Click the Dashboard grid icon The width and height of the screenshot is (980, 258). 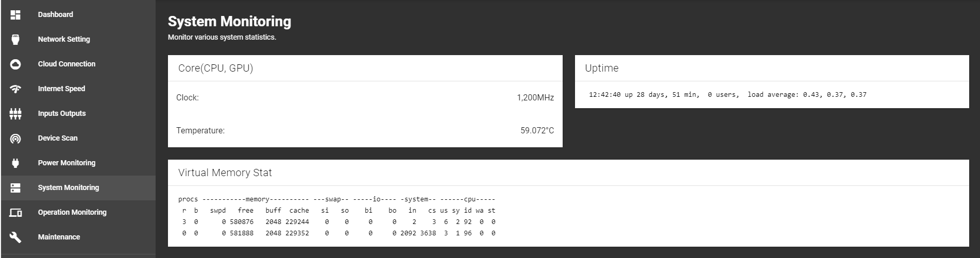pyautogui.click(x=15, y=15)
